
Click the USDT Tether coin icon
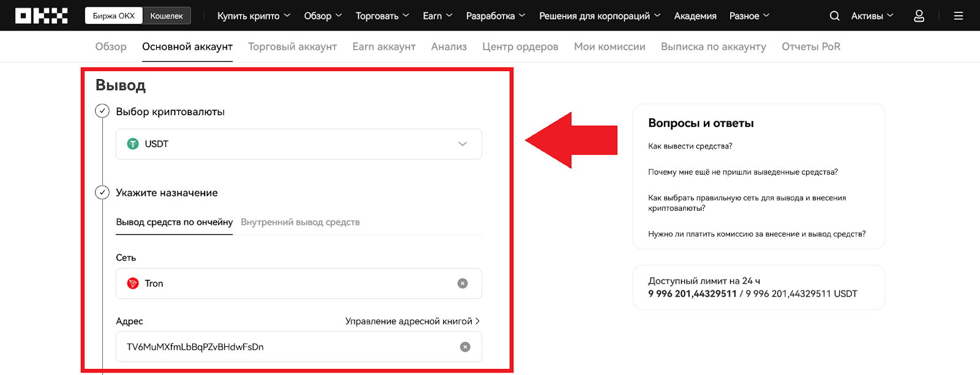click(133, 144)
